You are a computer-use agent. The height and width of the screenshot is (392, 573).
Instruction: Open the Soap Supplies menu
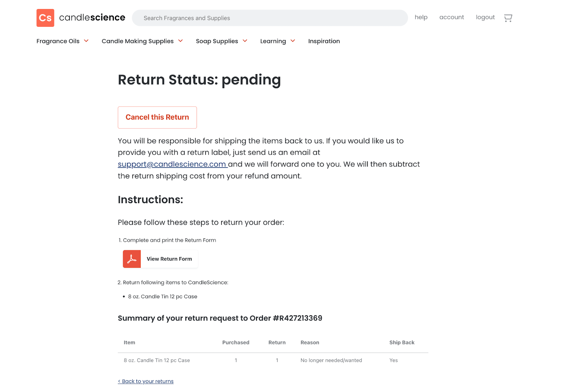pos(217,41)
